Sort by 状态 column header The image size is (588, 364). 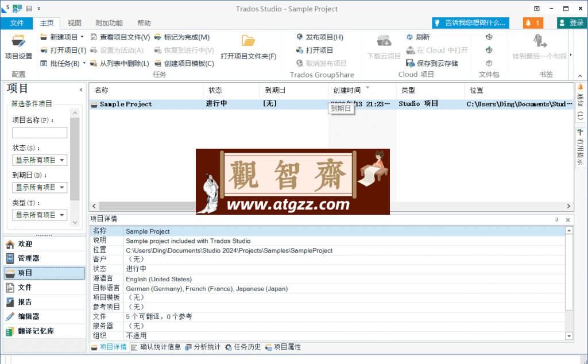[x=232, y=90]
